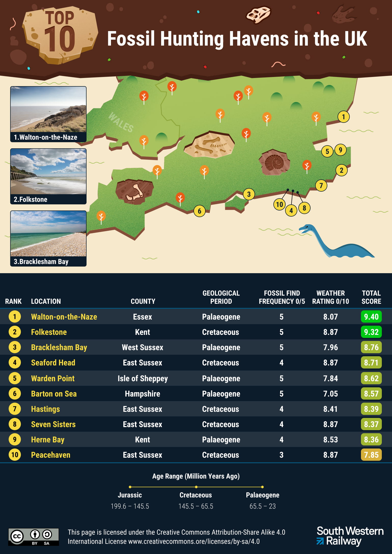Click the dinosaur skull icon in header
392x554 pixels.
click(258, 15)
